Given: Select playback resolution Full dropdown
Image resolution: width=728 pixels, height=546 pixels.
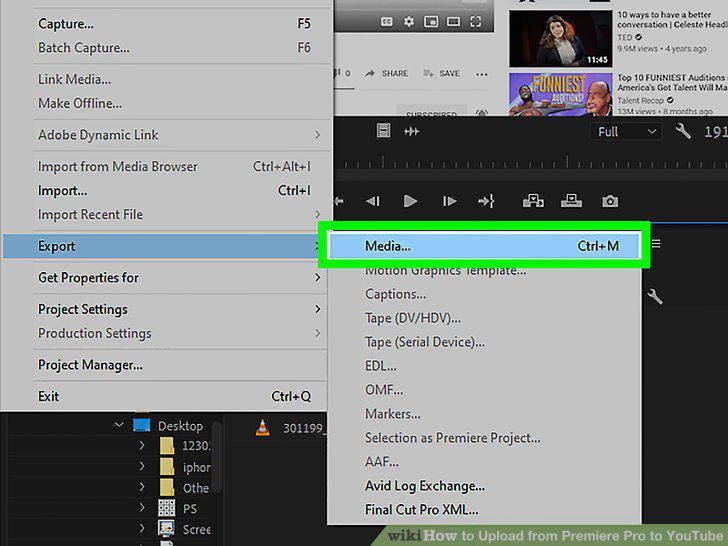Looking at the screenshot, I should 626,132.
